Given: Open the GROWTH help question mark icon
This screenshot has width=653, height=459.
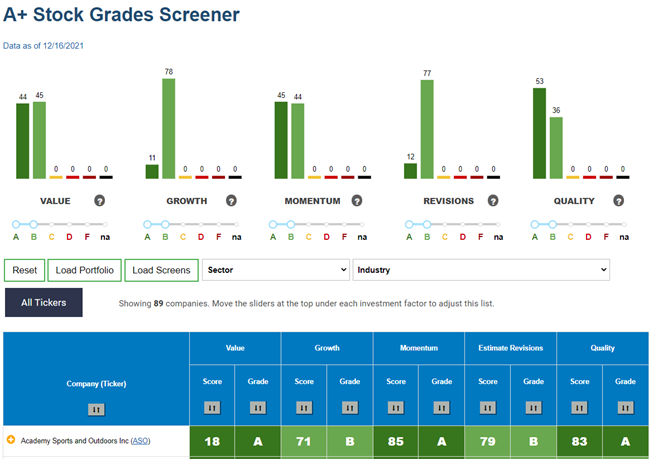Looking at the screenshot, I should pyautogui.click(x=231, y=201).
